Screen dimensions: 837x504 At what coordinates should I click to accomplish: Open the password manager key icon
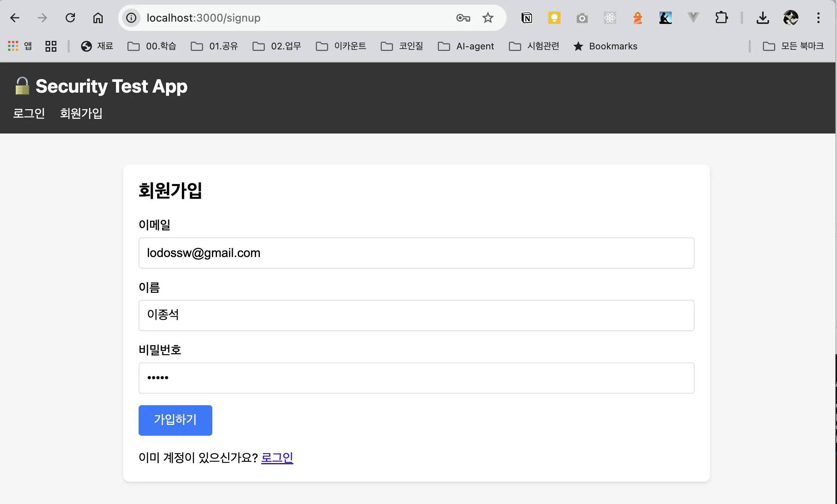pyautogui.click(x=463, y=18)
